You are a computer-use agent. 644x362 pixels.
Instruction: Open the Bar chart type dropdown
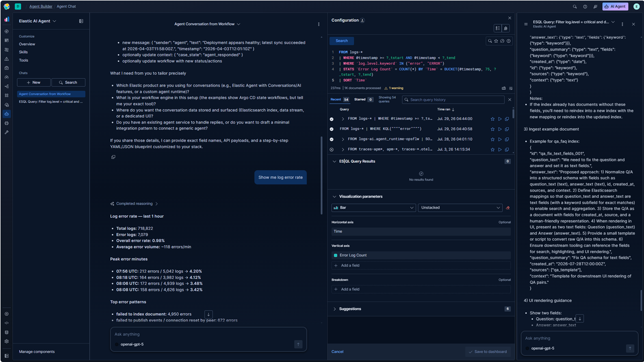[x=373, y=208]
